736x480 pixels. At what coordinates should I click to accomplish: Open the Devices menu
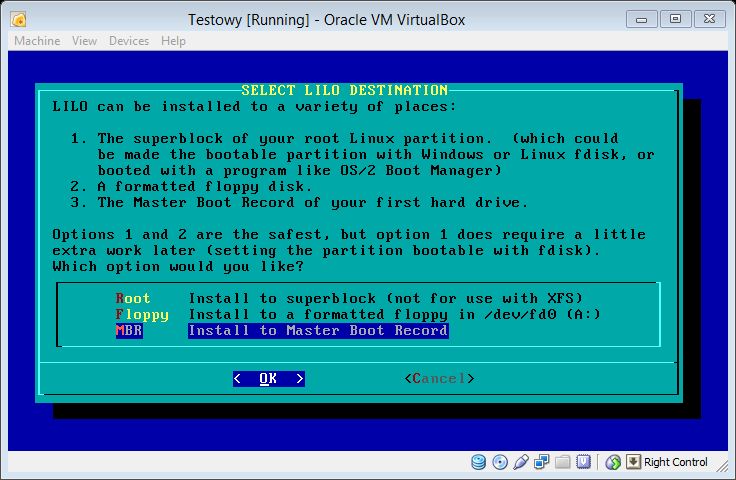tap(129, 41)
